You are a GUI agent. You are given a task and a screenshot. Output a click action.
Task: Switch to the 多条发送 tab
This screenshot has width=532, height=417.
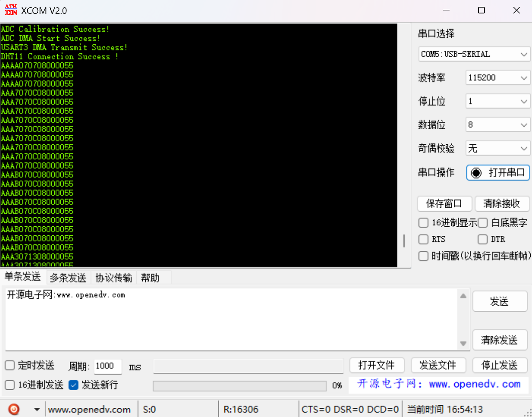click(x=68, y=278)
